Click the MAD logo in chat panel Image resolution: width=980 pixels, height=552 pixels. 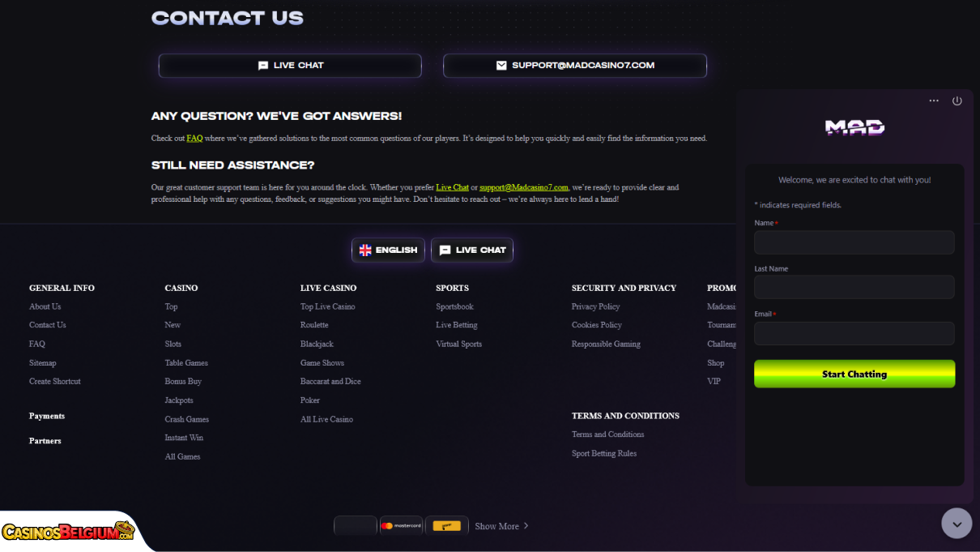pyautogui.click(x=854, y=127)
